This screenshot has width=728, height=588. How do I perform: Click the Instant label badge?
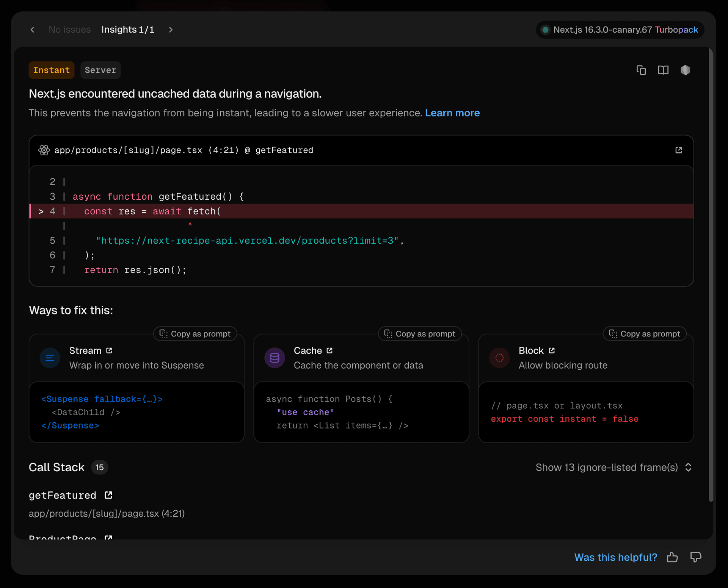(x=52, y=70)
